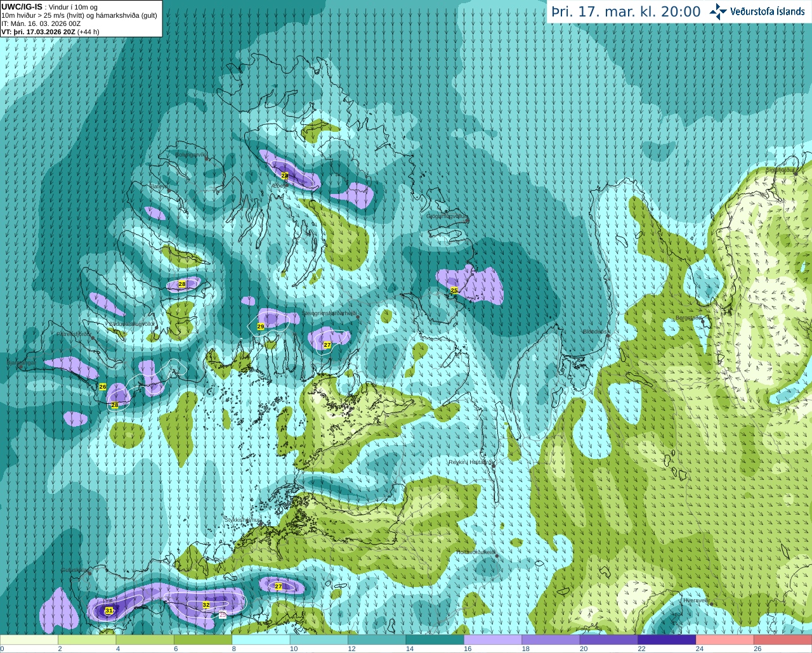Click the 10–12 m/s light teal legend swatch

coord(319,640)
